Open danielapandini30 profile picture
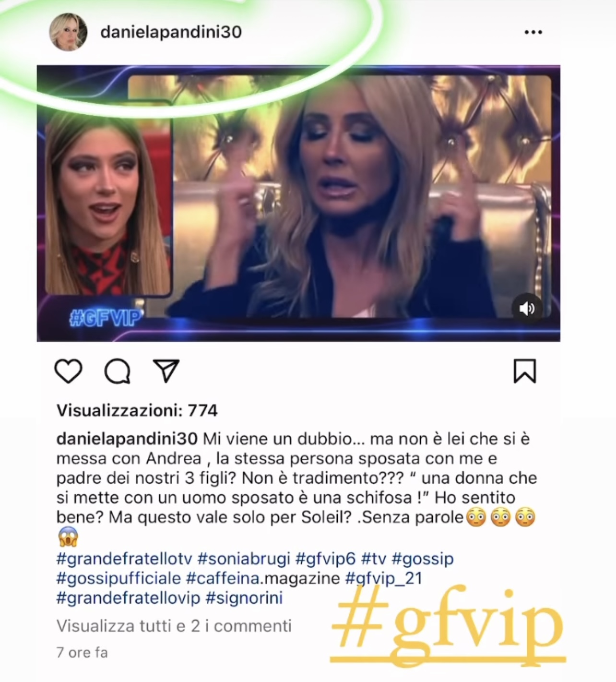The image size is (616, 682). [x=69, y=32]
